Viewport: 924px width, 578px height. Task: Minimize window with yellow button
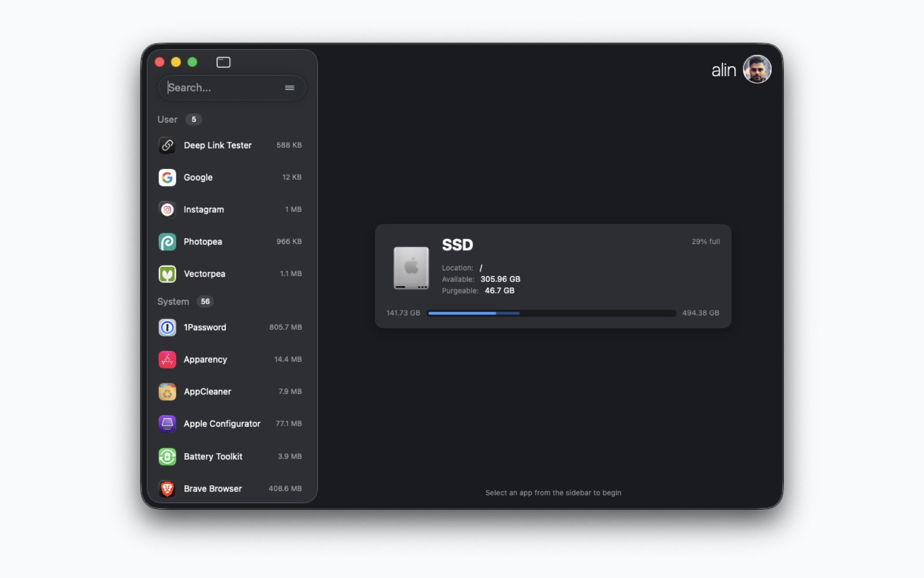(x=176, y=62)
